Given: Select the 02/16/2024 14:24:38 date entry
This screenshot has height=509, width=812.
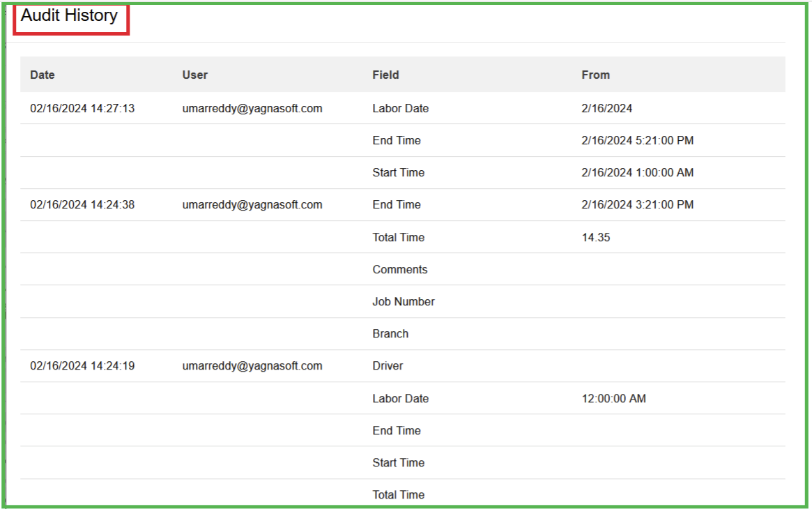Looking at the screenshot, I should (x=82, y=204).
